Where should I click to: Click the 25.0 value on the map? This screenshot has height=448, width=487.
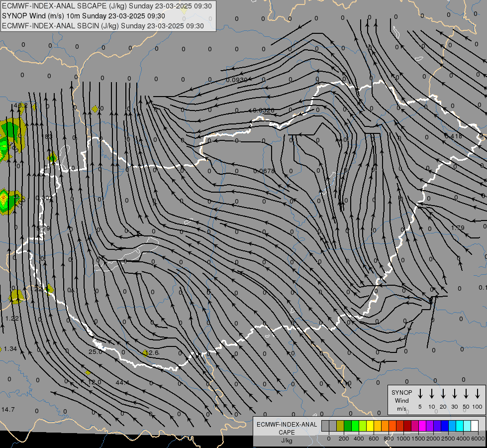pyautogui.click(x=96, y=351)
